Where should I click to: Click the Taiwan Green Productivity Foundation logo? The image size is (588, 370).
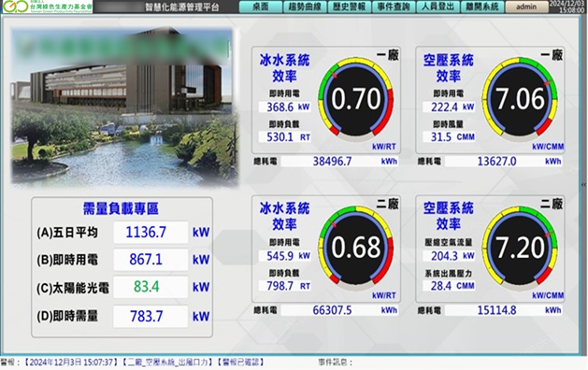[48, 7]
